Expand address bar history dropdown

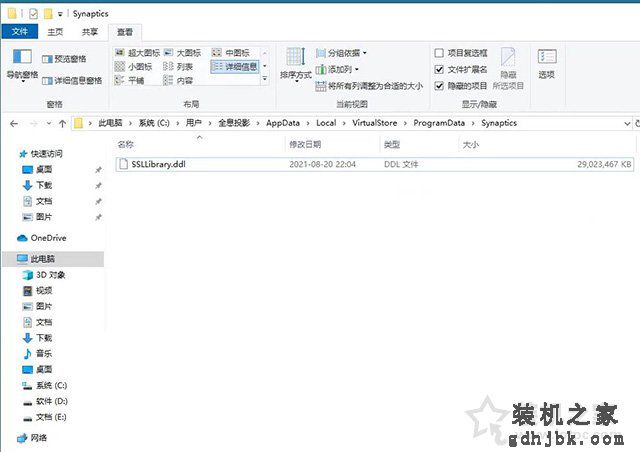627,123
